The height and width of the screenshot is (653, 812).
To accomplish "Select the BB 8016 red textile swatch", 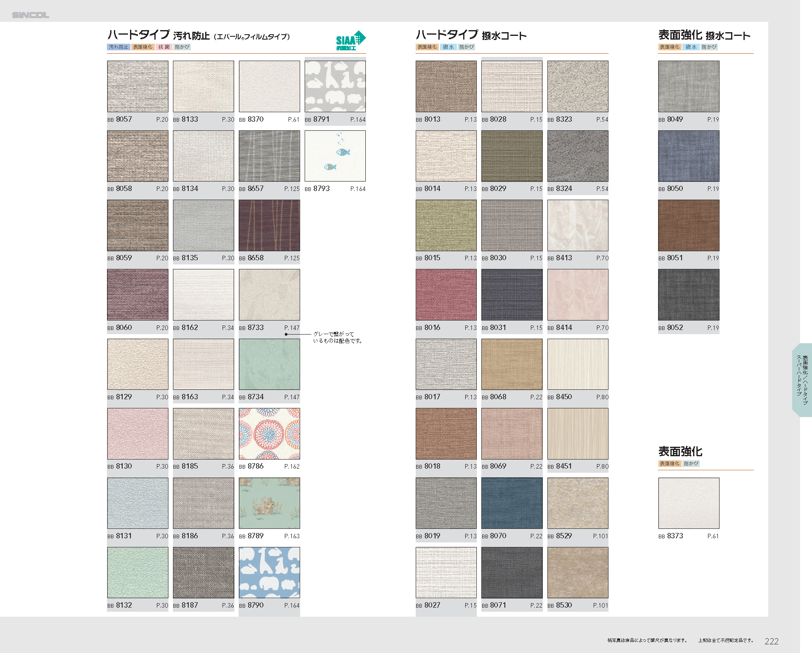I will 446,295.
